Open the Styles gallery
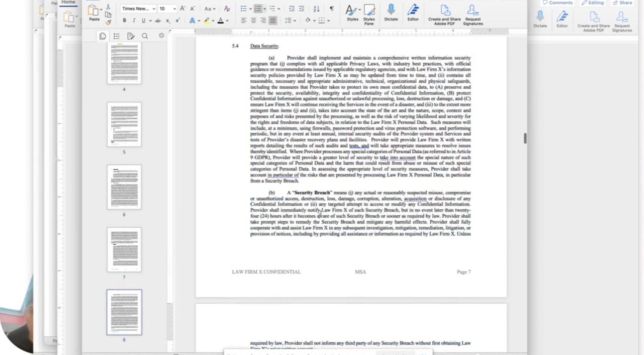Screen dimensions: 644x355 tap(352, 13)
